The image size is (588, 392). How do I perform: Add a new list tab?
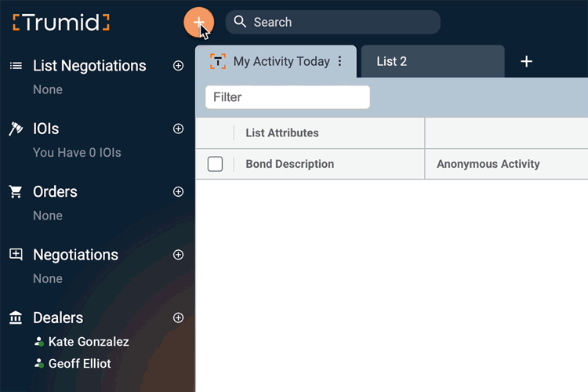(x=526, y=61)
